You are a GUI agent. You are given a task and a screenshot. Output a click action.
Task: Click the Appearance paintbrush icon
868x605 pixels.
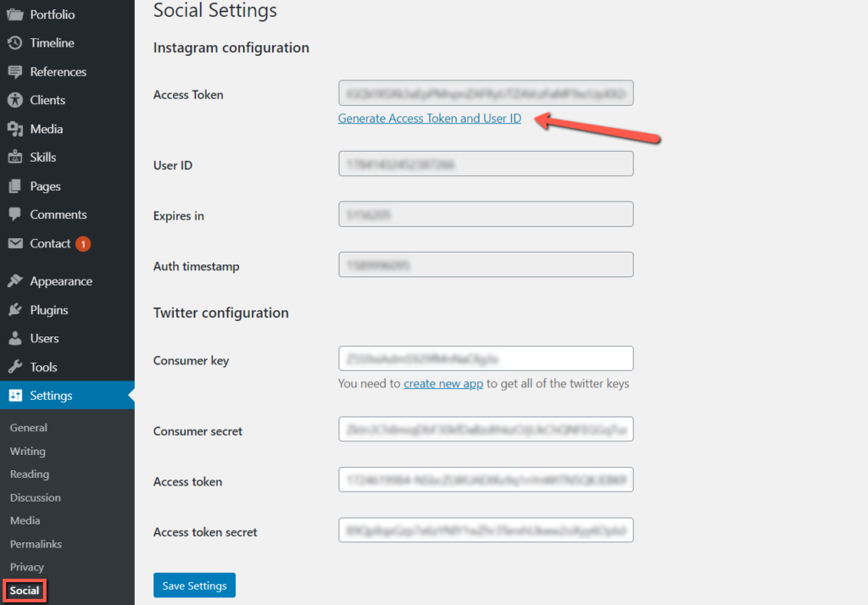click(x=15, y=281)
